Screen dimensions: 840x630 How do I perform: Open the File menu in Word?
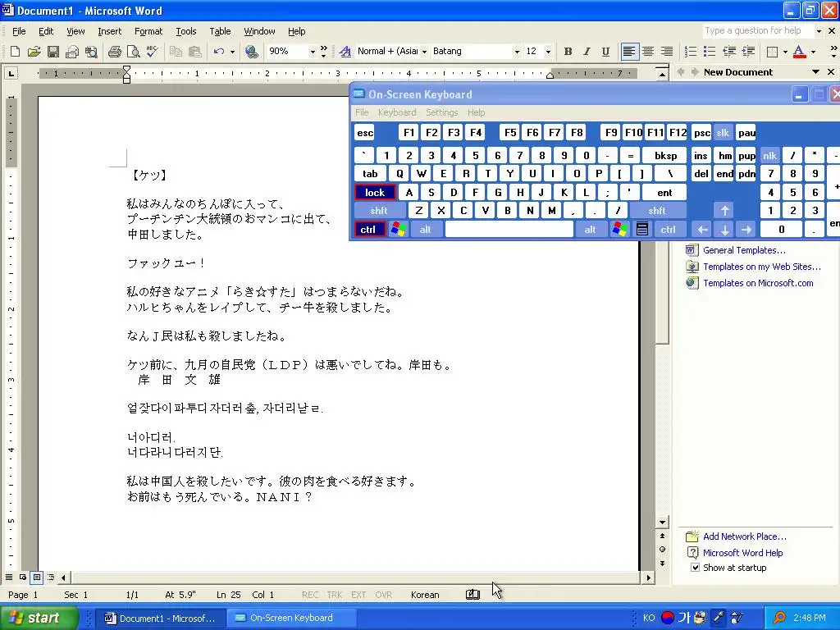pos(19,31)
